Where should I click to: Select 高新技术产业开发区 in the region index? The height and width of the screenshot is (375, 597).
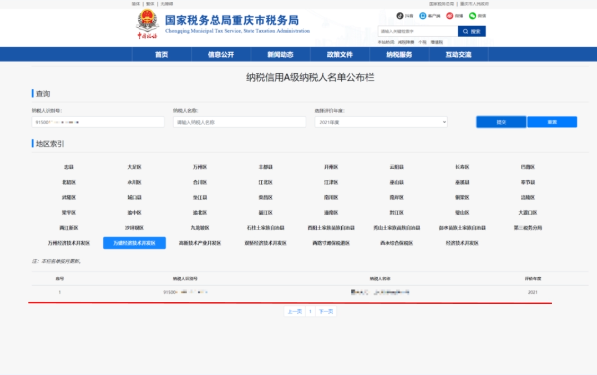200,243
